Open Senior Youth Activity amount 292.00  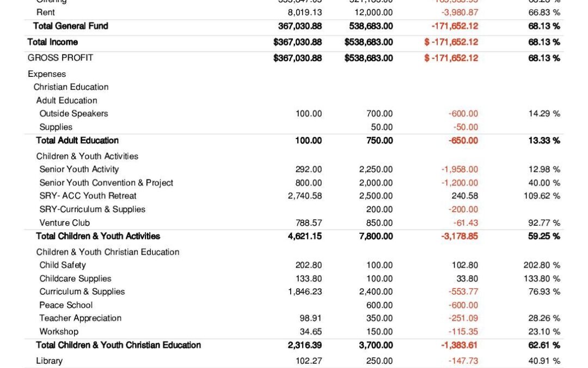309,170
